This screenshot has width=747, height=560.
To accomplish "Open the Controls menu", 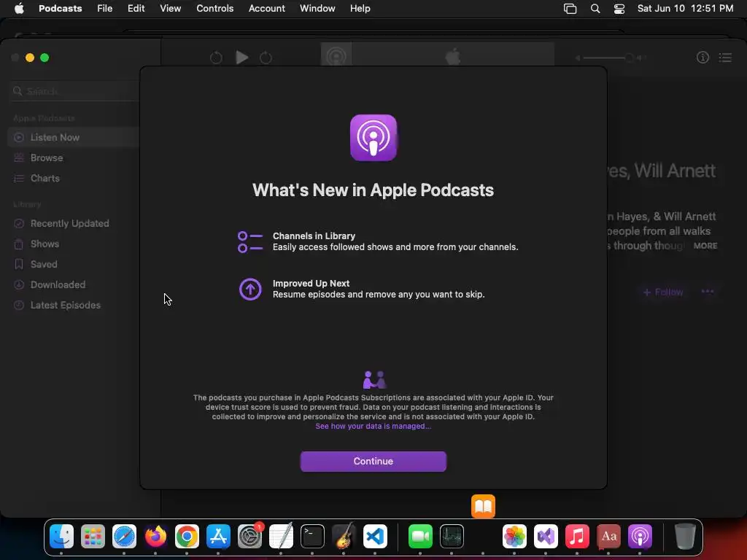I will pos(215,8).
